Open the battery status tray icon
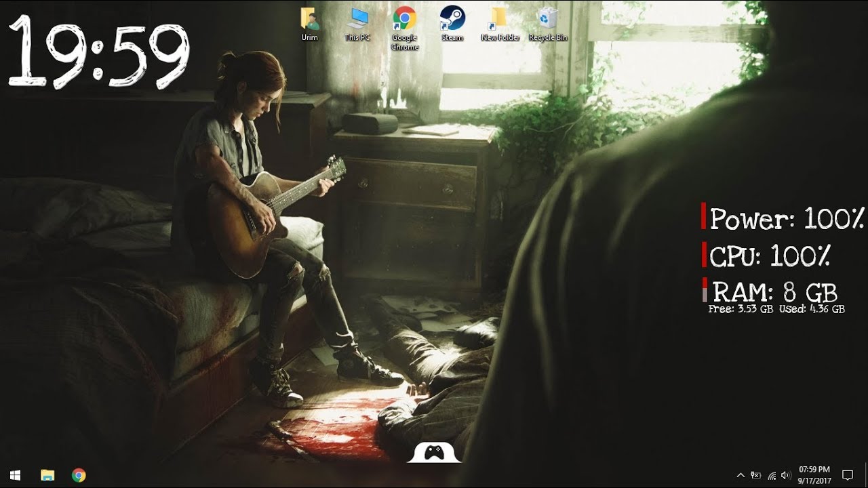This screenshot has width=868, height=488. coord(755,475)
